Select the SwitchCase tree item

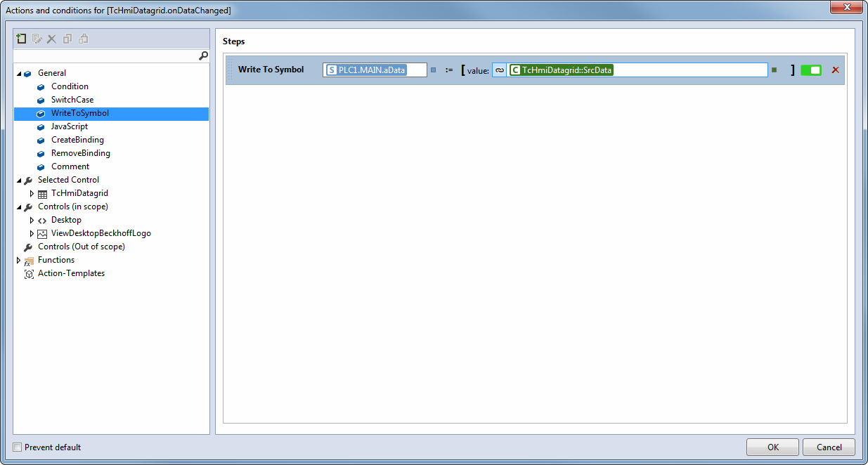(x=72, y=100)
